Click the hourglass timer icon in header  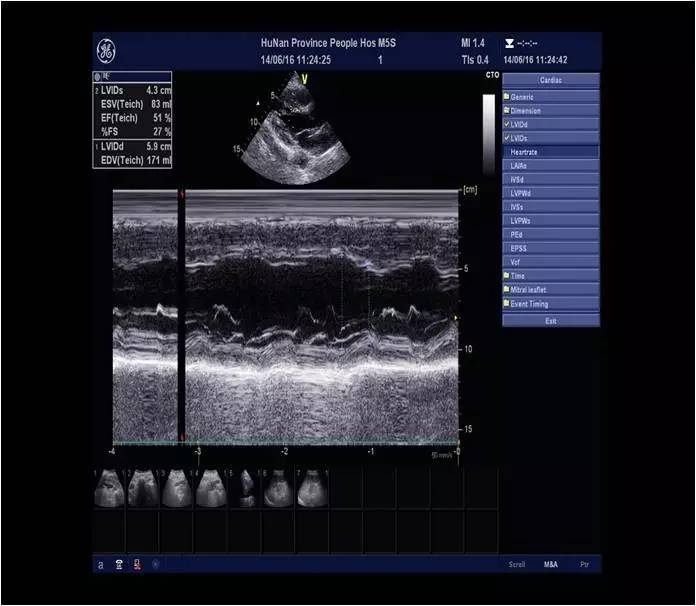509,44
